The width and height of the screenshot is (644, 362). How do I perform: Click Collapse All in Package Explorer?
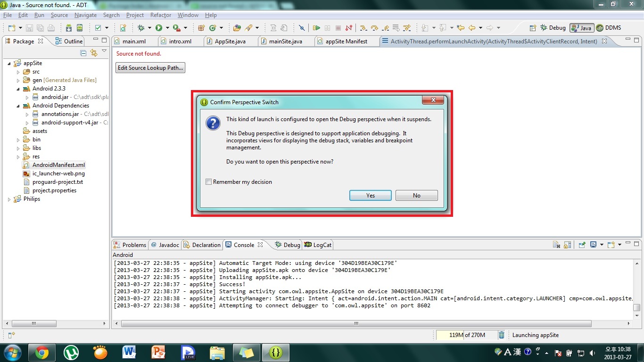pos(83,53)
